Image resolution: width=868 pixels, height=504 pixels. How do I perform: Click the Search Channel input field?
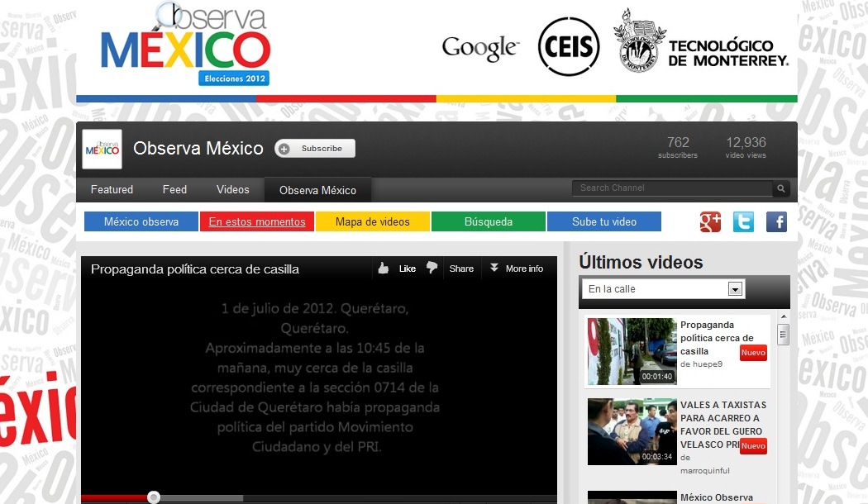click(x=672, y=188)
